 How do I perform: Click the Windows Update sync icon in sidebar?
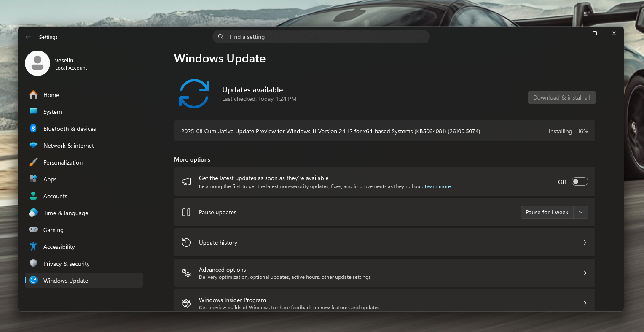34,281
